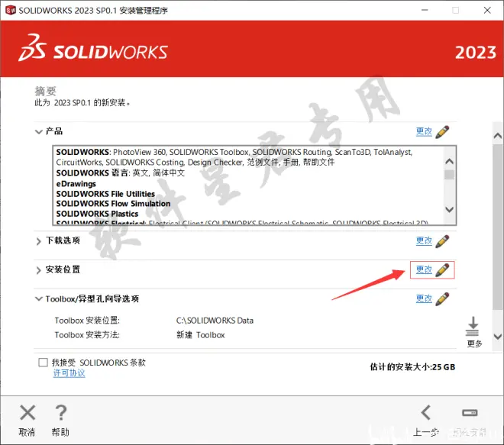Select SOLIDWORKS Plastics entry

point(97,214)
